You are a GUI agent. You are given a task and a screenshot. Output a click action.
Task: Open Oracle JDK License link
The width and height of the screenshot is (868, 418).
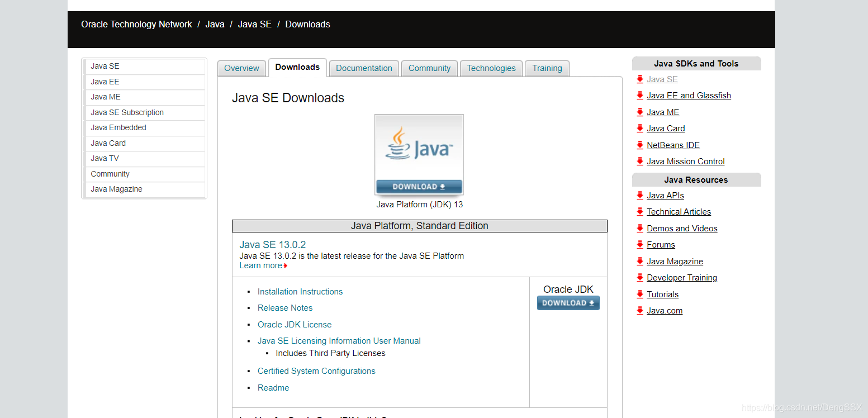coord(295,325)
